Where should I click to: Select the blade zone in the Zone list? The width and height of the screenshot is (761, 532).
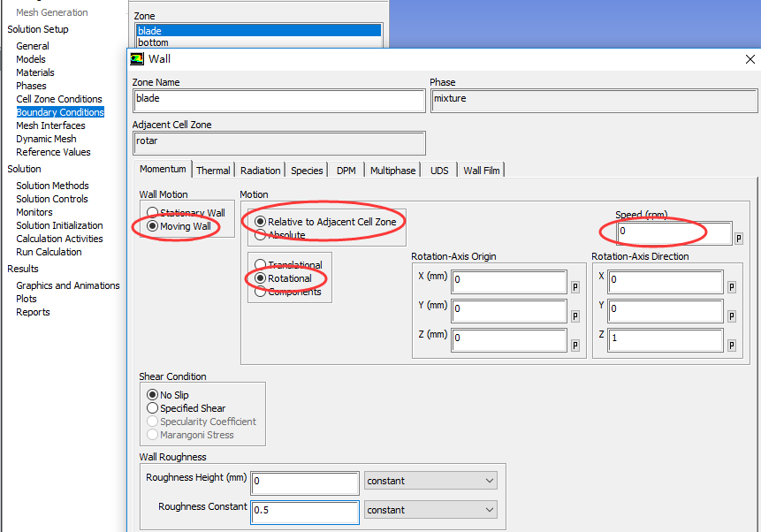pos(259,31)
